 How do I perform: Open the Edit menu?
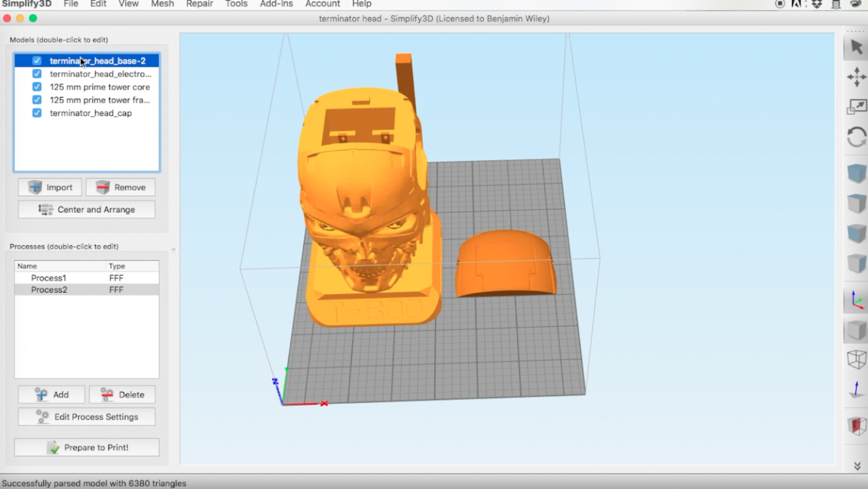pyautogui.click(x=98, y=4)
